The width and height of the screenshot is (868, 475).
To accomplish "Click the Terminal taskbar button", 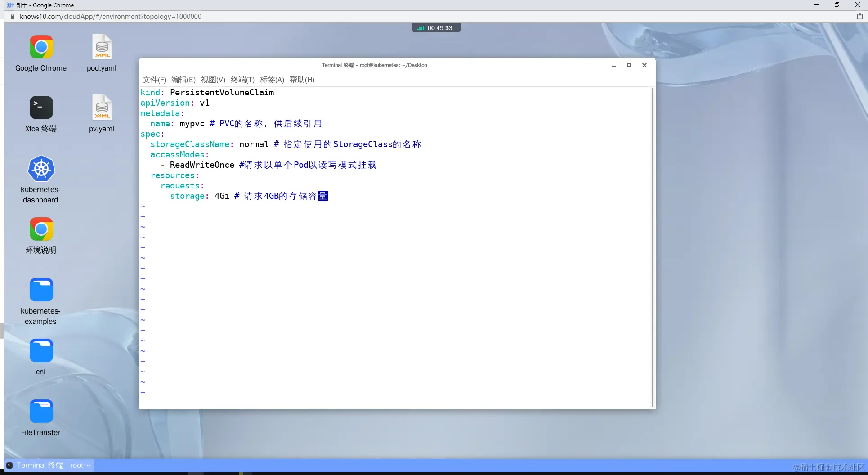I will 49,465.
